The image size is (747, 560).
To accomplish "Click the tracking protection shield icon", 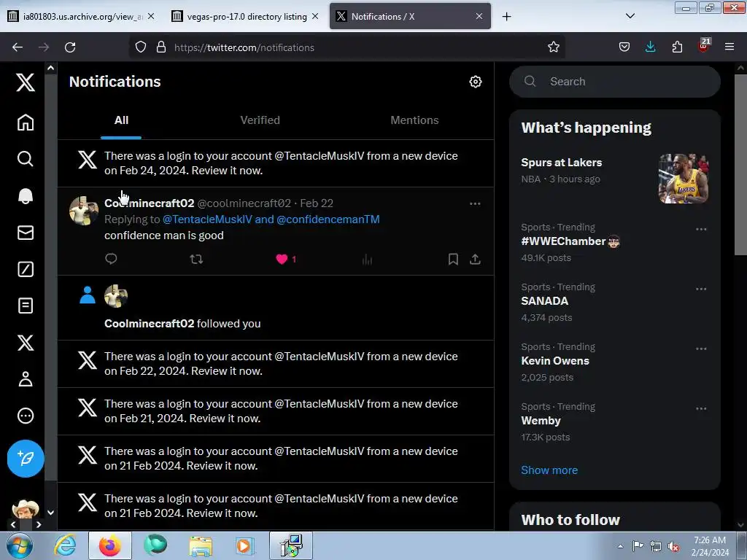I will 141,47.
